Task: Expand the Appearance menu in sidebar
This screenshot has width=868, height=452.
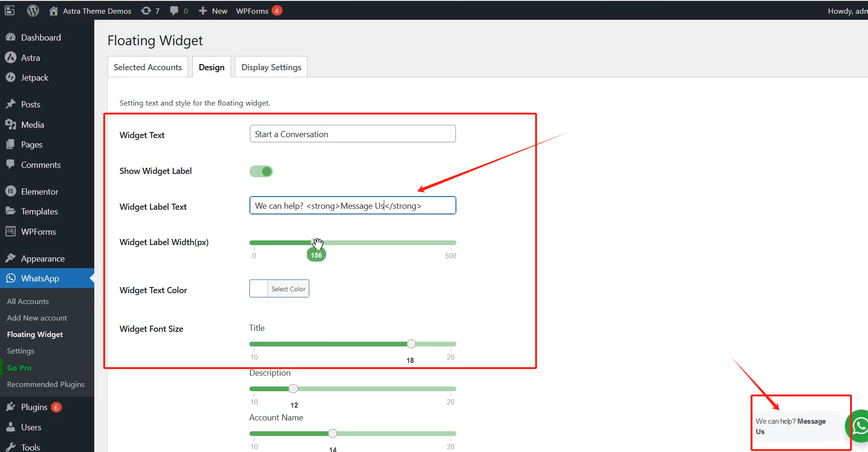Action: click(x=42, y=259)
